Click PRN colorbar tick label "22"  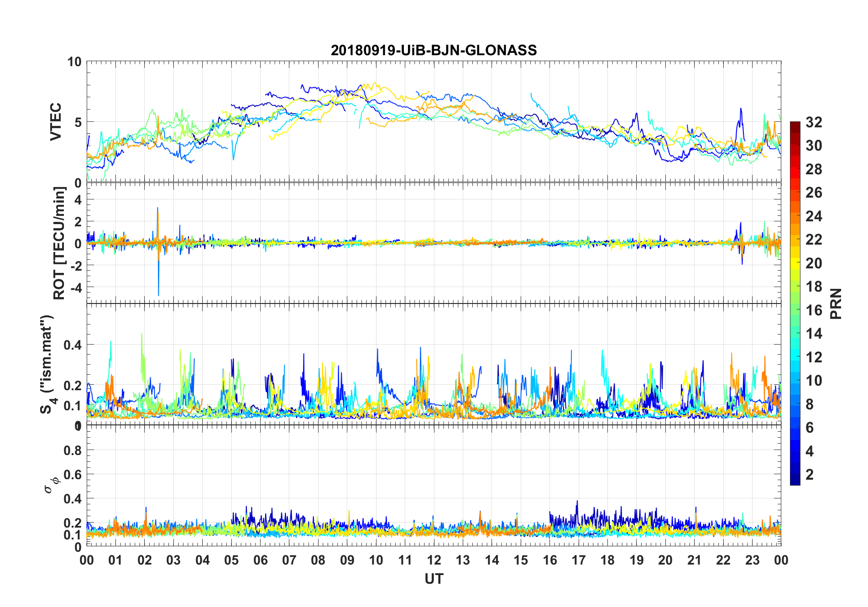pos(814,240)
